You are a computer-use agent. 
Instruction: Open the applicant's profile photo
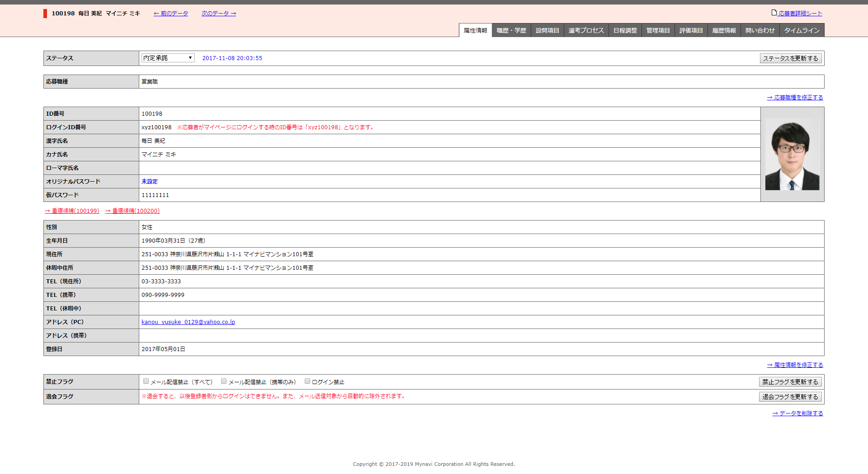pos(792,155)
